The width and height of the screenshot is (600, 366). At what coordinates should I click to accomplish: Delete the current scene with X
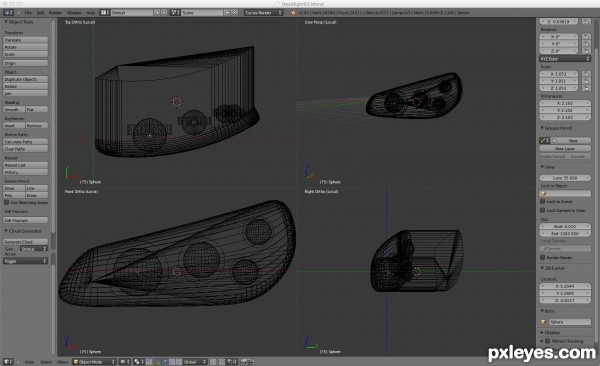[235, 13]
